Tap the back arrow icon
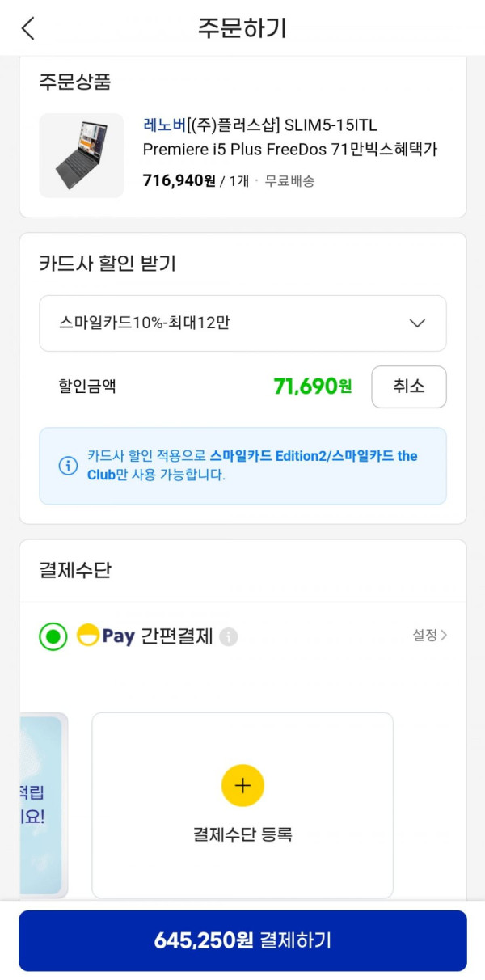The height and width of the screenshot is (980, 485). 28,28
